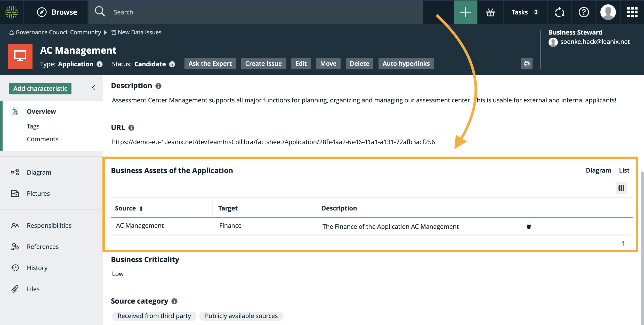Image resolution: width=644 pixels, height=325 pixels.
Task: Open the Responsibilities tab
Action: (49, 225)
